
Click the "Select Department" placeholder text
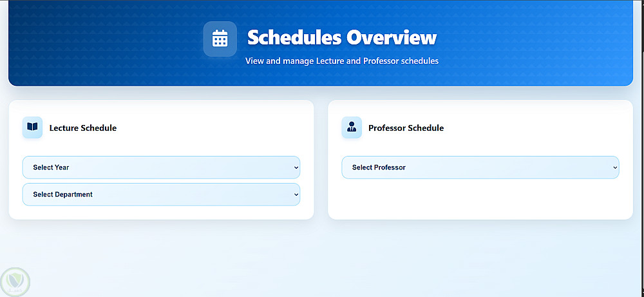click(x=62, y=195)
